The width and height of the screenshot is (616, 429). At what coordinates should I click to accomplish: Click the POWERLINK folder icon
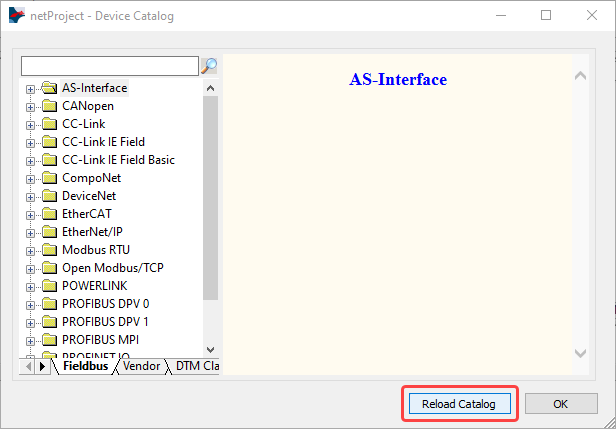pyautogui.click(x=49, y=286)
